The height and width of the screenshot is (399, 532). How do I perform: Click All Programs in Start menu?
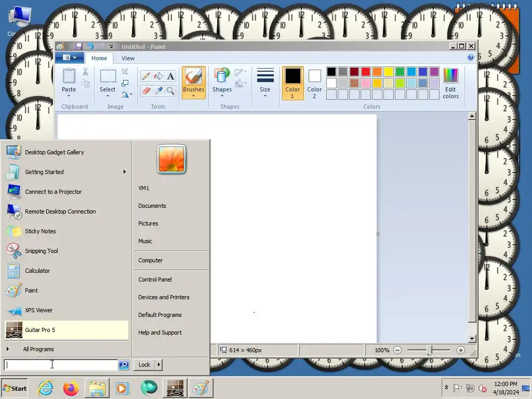tap(67, 349)
